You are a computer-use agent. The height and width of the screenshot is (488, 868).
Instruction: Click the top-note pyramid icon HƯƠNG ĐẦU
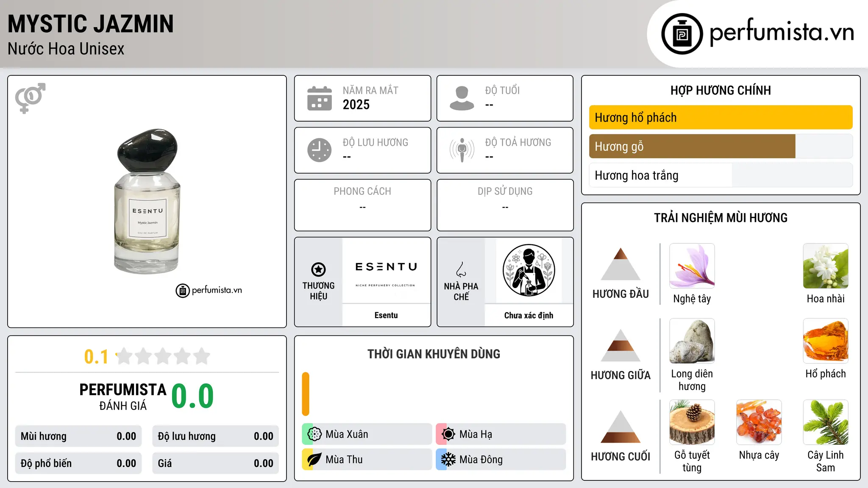point(620,264)
